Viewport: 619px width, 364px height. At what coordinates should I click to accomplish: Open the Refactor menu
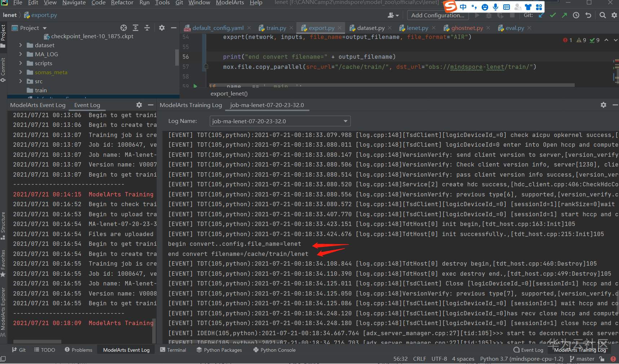pos(122,3)
